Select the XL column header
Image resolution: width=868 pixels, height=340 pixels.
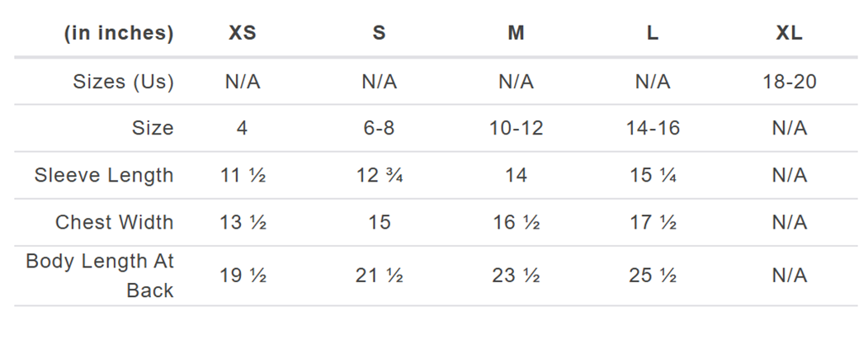tap(789, 34)
